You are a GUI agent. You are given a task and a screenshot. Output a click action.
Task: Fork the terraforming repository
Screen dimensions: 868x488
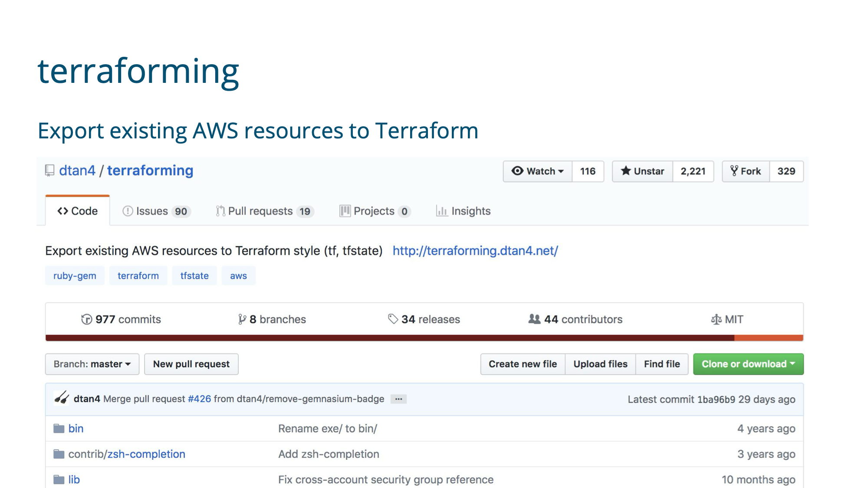tap(746, 171)
